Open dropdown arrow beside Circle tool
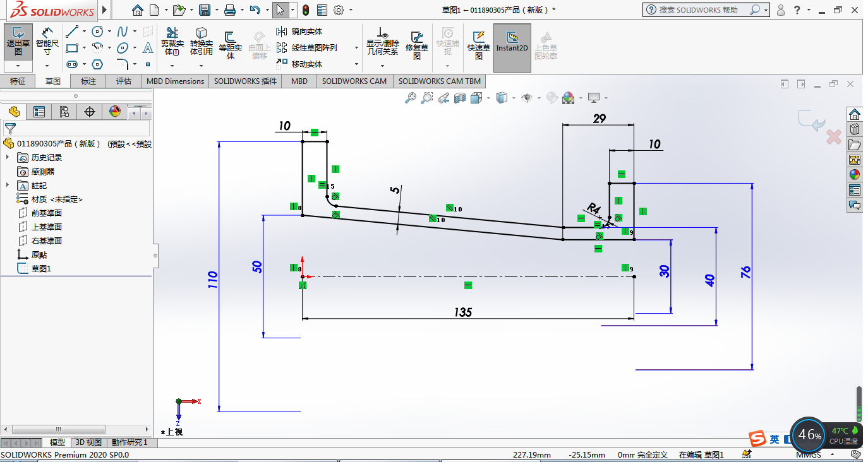Image resolution: width=868 pixels, height=462 pixels. (x=109, y=32)
